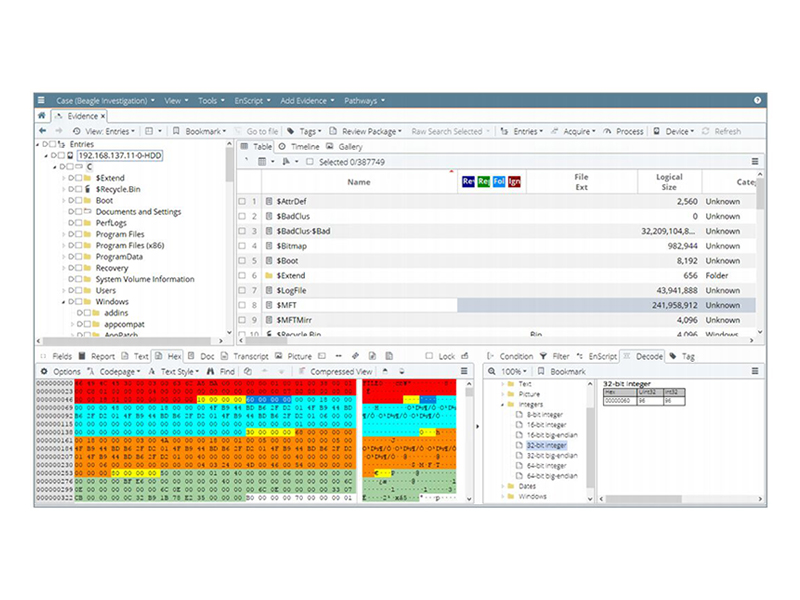The width and height of the screenshot is (800, 600).
Task: Open the Review Package dropdown
Action: (366, 131)
